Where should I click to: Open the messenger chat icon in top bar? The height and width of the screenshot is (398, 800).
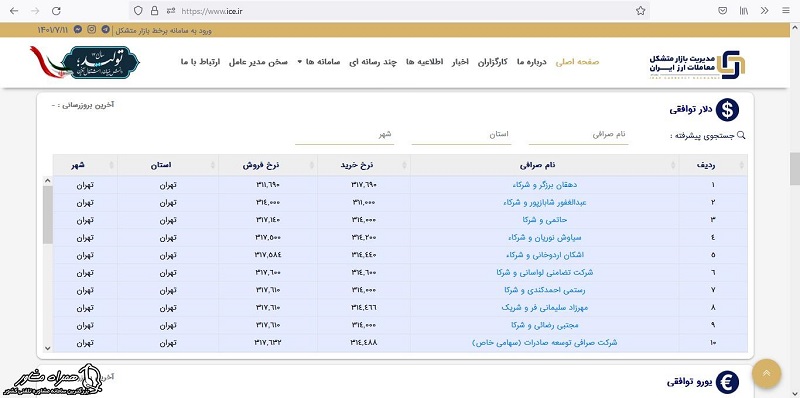point(78,30)
